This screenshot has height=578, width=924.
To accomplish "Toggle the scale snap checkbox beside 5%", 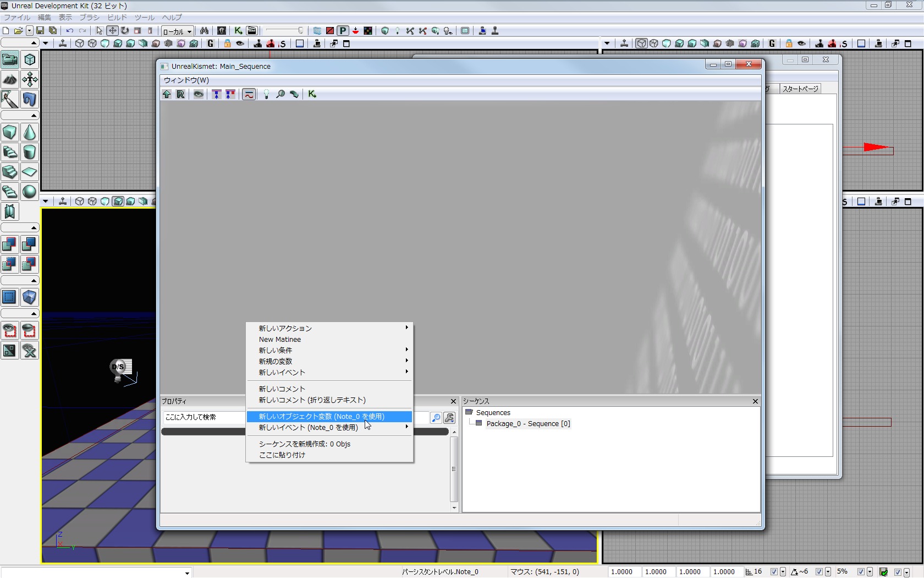I will [x=861, y=572].
